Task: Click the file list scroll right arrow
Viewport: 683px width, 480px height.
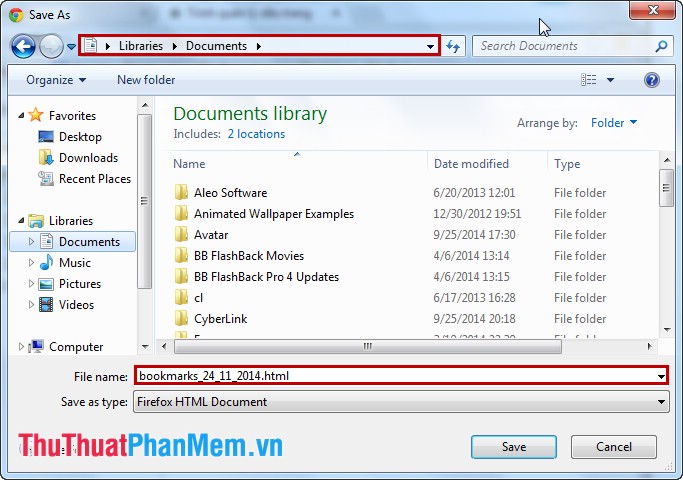Action: point(649,346)
